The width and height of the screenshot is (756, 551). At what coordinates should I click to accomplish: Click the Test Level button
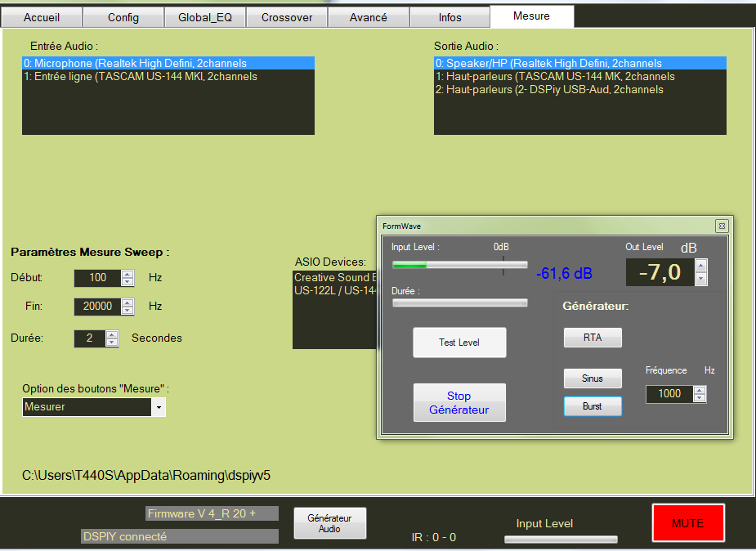(459, 343)
